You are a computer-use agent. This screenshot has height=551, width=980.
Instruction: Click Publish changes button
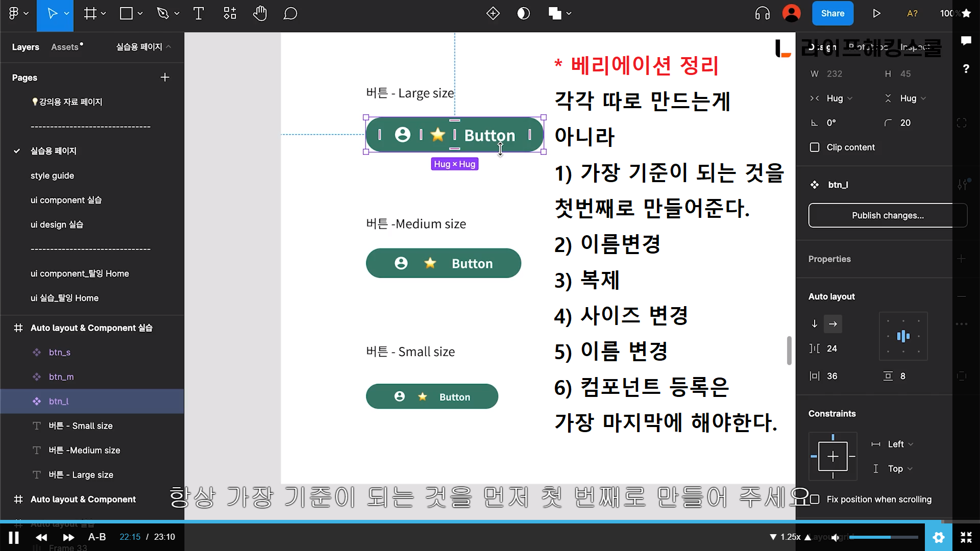coord(887,215)
